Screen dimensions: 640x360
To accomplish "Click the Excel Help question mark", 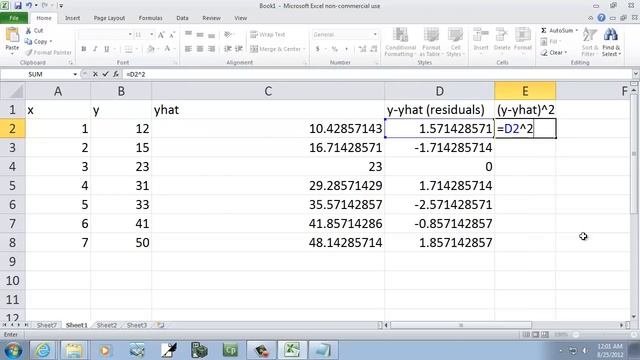I will pyautogui.click(x=601, y=18).
